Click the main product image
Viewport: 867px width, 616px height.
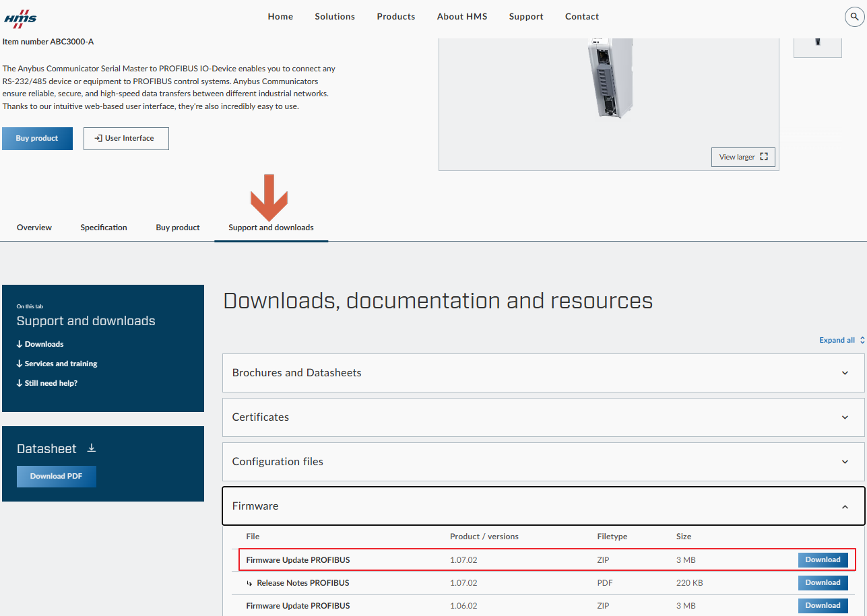pos(609,104)
